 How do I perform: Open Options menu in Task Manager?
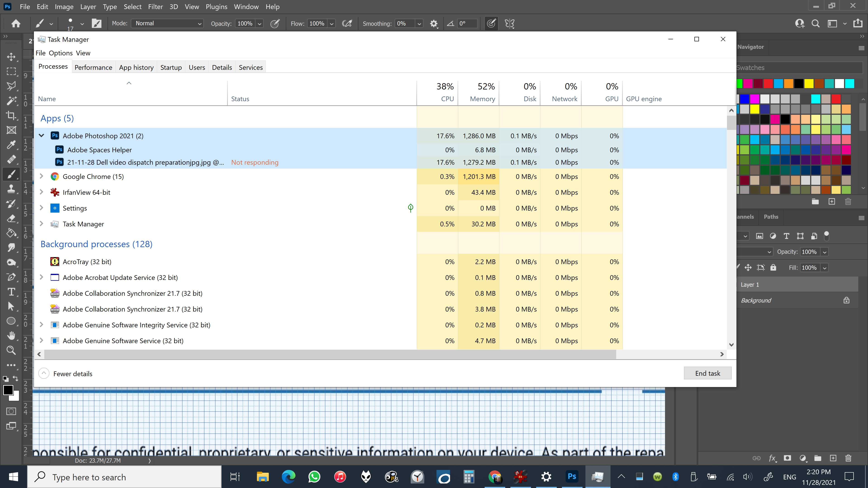coord(60,53)
